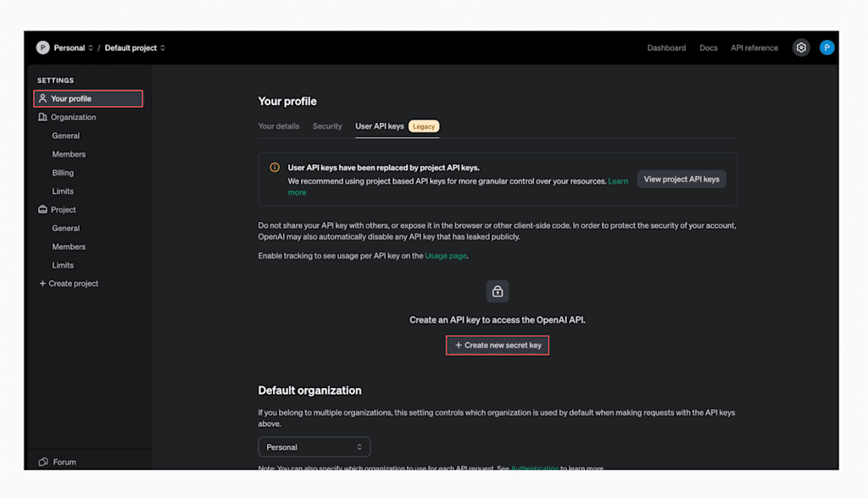Image resolution: width=868 pixels, height=498 pixels.
Task: Click the Project briefcase icon in the sidebar
Action: (42, 209)
